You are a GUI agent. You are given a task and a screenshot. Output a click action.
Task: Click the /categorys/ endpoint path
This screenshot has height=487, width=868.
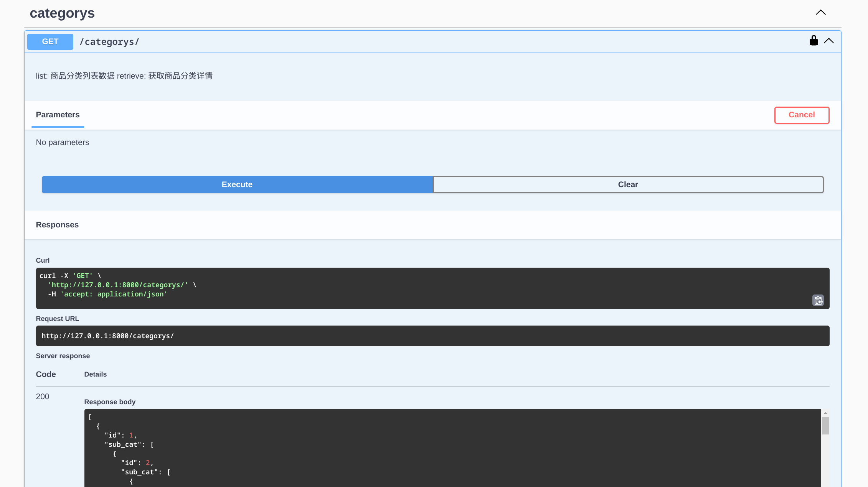(x=109, y=42)
